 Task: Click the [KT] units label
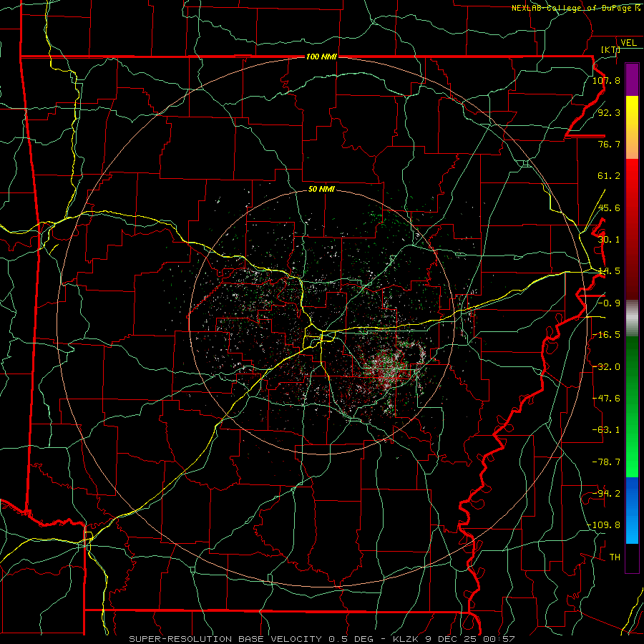coord(610,49)
